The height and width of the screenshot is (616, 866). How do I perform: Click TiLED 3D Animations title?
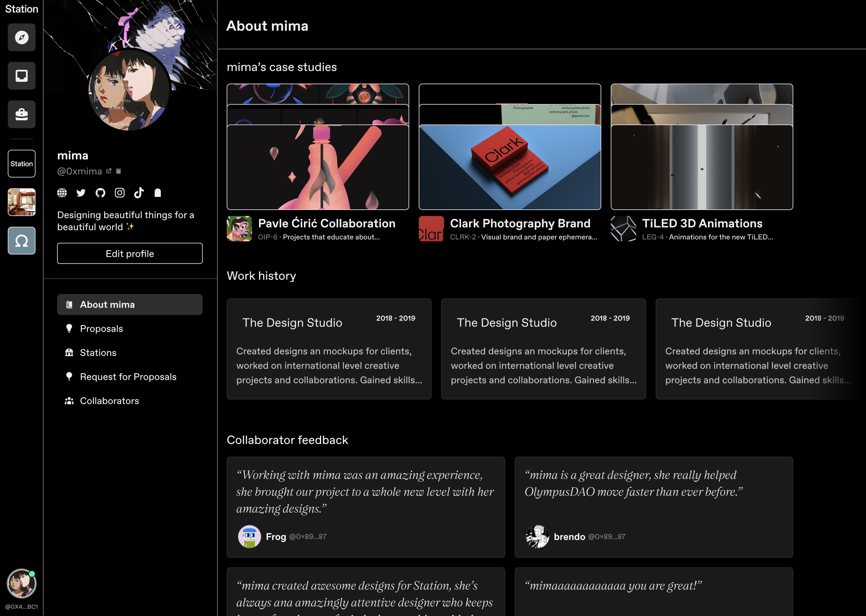click(702, 223)
